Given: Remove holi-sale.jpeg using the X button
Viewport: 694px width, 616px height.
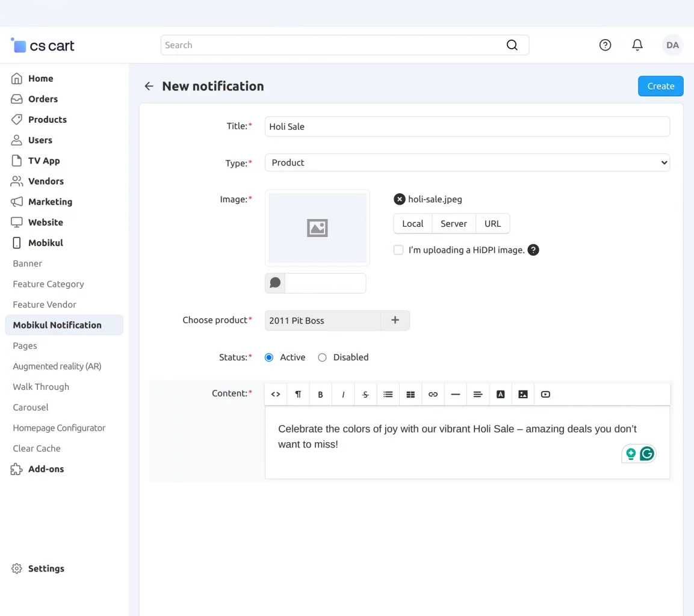Looking at the screenshot, I should 399,199.
